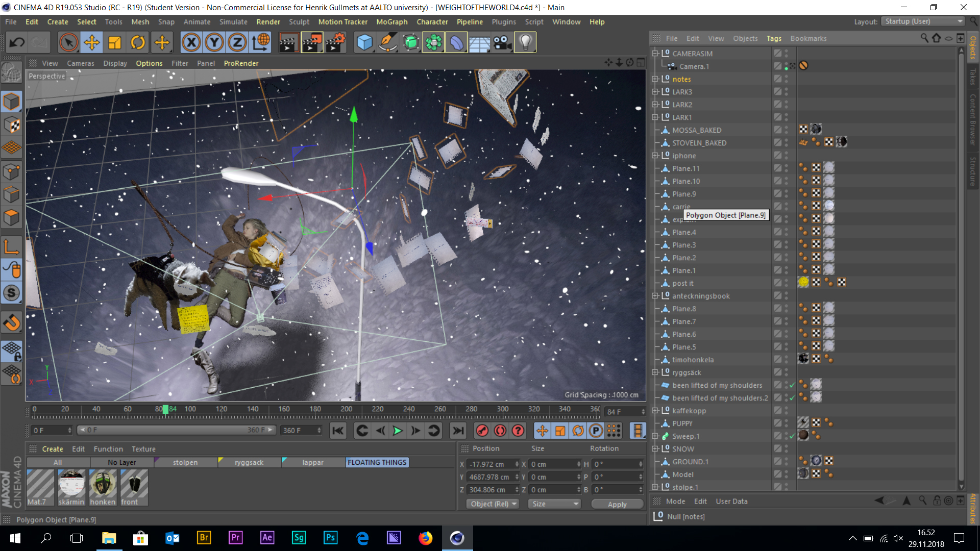Expand the LARK3 null object

(x=655, y=92)
